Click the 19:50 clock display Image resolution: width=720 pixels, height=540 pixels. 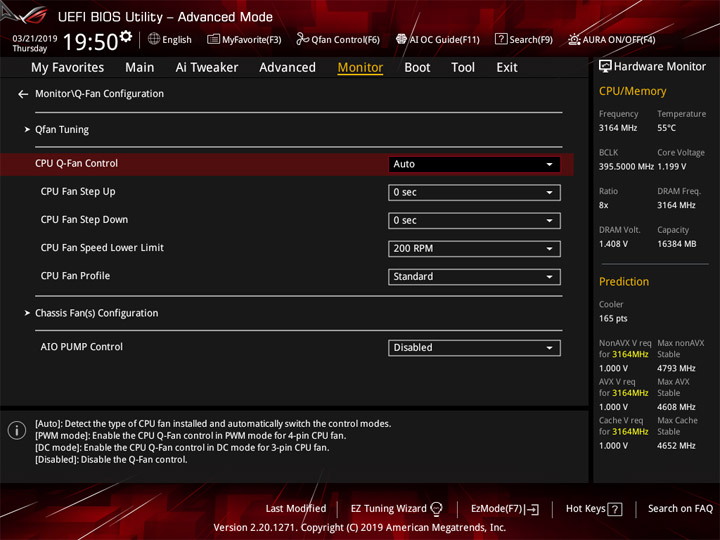(x=90, y=42)
